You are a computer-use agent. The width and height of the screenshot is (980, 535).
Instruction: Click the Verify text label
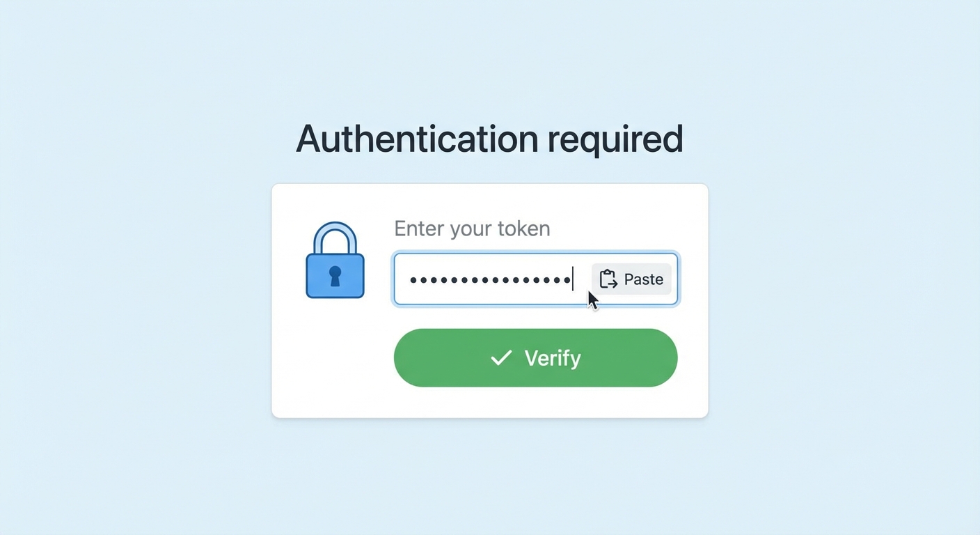[553, 358]
